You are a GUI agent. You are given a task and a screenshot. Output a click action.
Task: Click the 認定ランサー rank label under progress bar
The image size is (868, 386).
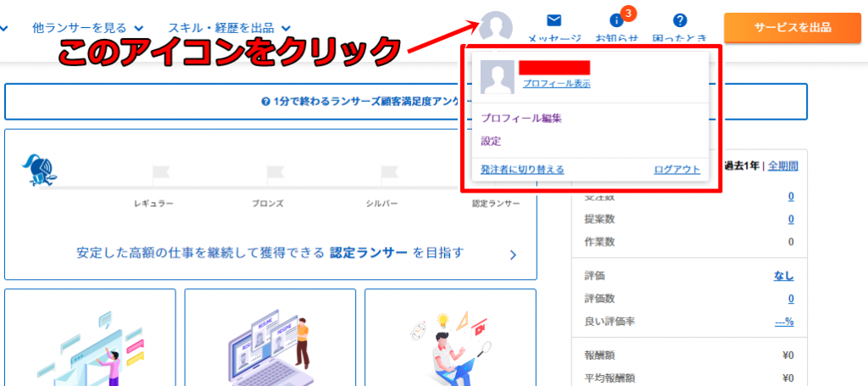pyautogui.click(x=496, y=204)
